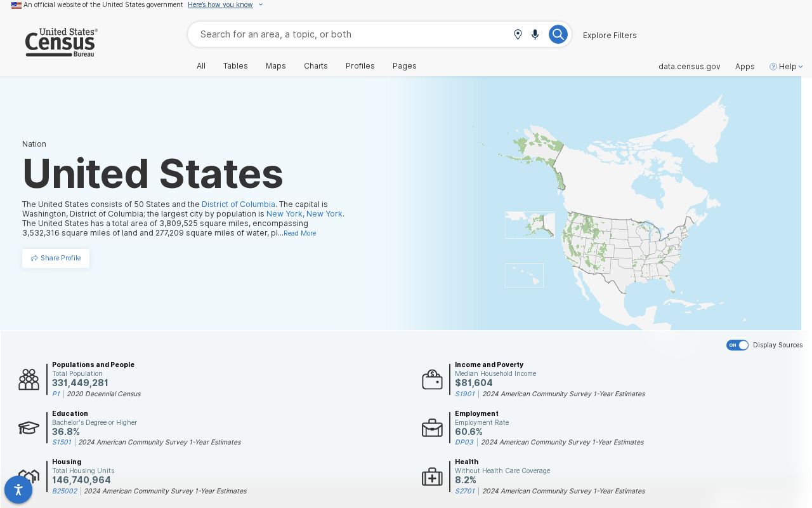Image resolution: width=812 pixels, height=508 pixels.
Task: Click the Income and Poverty wallet icon
Action: click(x=432, y=379)
